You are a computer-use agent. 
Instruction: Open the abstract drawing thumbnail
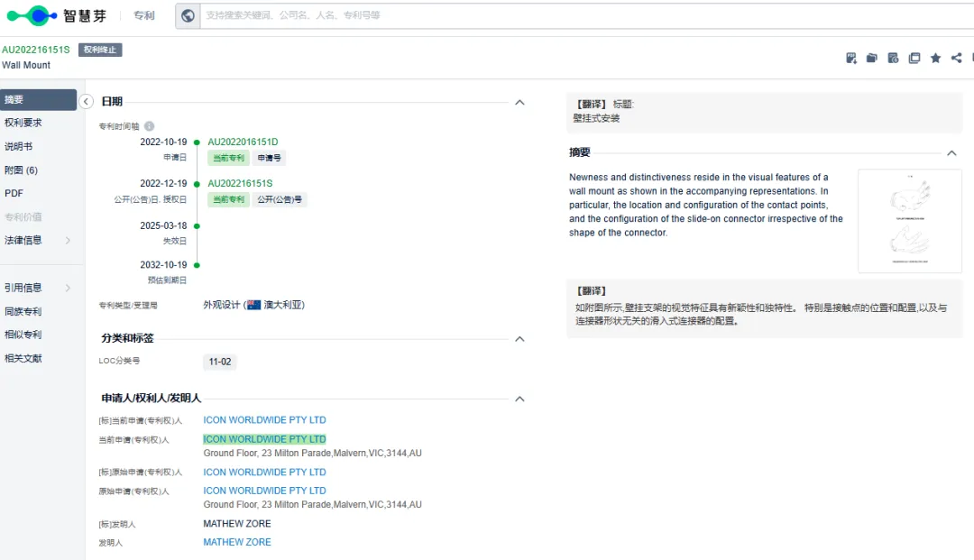pyautogui.click(x=910, y=221)
